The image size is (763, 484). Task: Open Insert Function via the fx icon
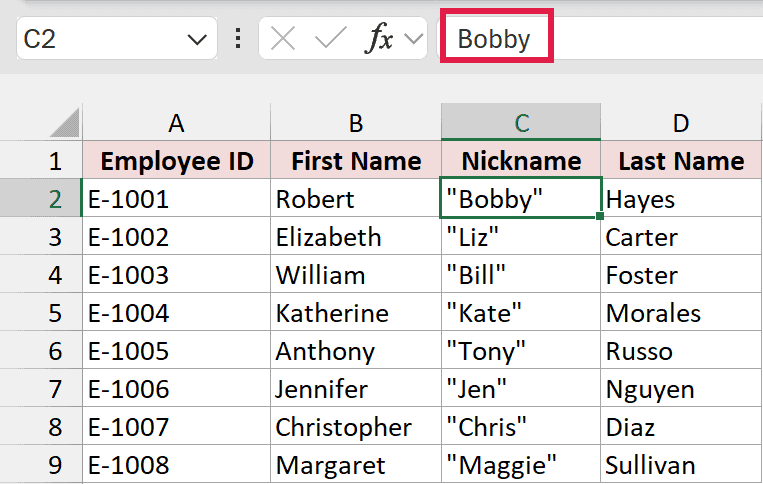tap(379, 38)
